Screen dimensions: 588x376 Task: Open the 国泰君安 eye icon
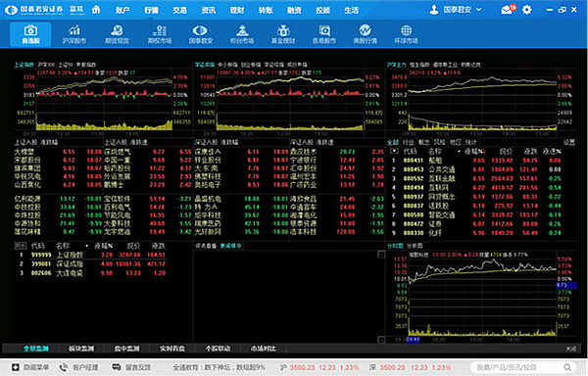pyautogui.click(x=200, y=34)
